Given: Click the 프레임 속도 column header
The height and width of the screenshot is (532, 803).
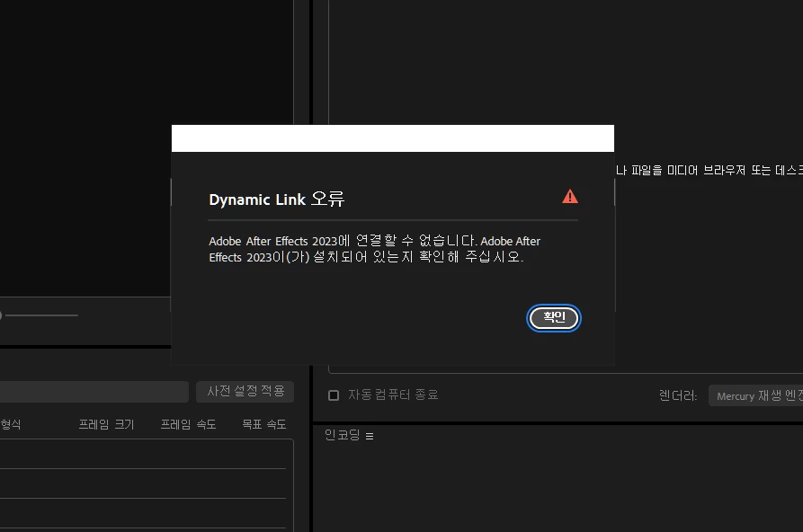Looking at the screenshot, I should [189, 424].
